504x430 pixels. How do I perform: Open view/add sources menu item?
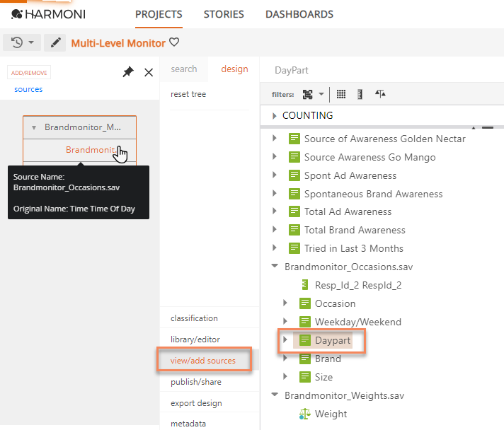203,361
